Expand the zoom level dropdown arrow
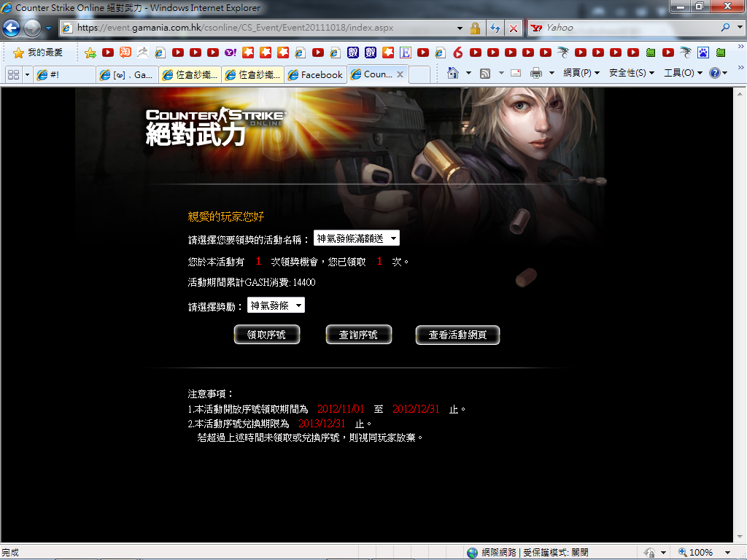This screenshot has height=560, width=747. (727, 553)
